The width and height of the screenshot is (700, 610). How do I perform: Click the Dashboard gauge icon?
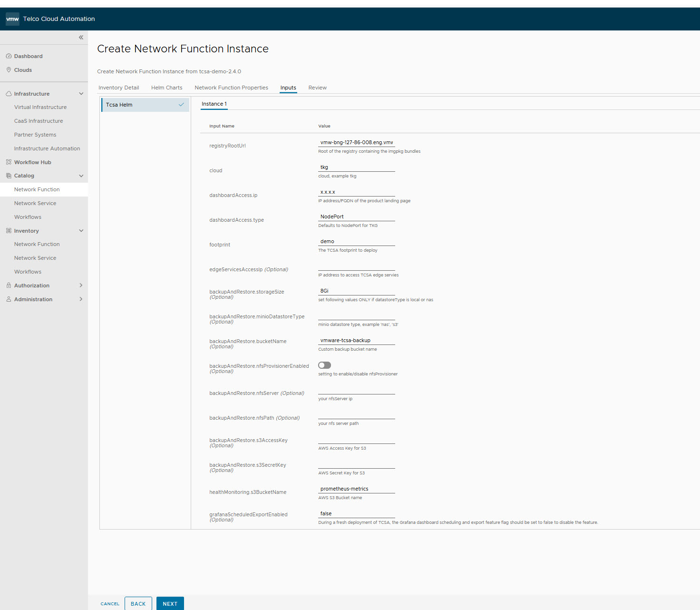(9, 56)
